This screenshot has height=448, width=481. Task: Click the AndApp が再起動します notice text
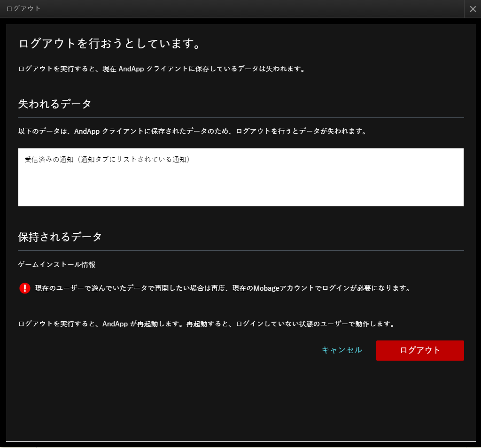206,324
